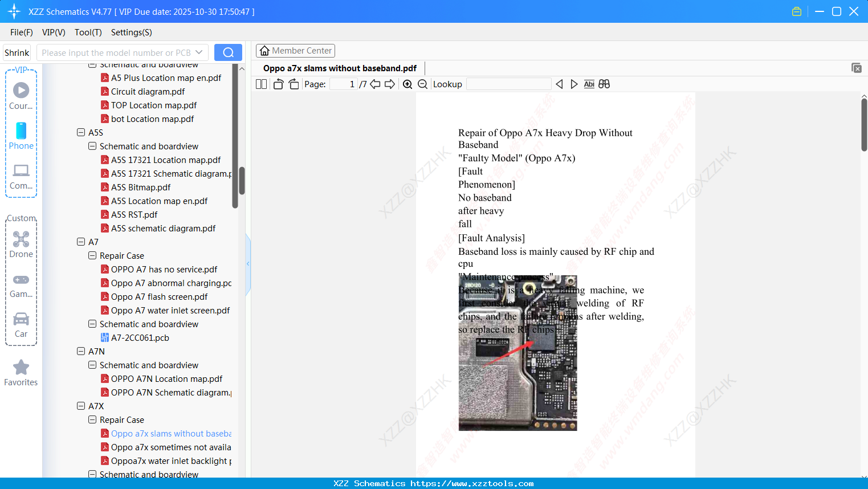Open the Car category
The height and width of the screenshot is (489, 868).
(x=21, y=325)
